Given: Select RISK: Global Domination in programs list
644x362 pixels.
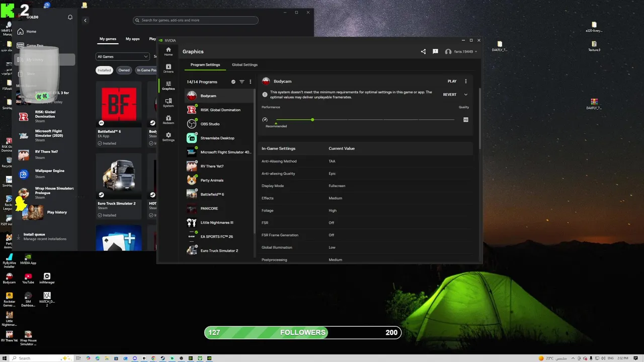Looking at the screenshot, I should click(220, 110).
